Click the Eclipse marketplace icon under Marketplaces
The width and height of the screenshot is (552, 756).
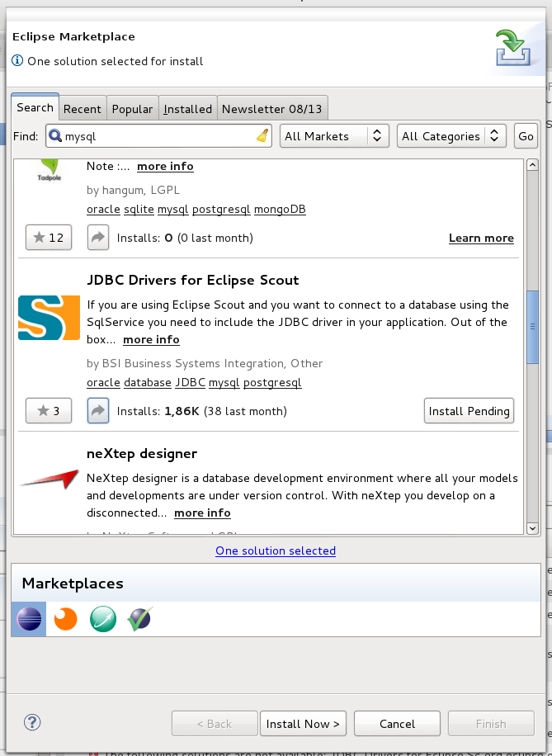tap(29, 619)
